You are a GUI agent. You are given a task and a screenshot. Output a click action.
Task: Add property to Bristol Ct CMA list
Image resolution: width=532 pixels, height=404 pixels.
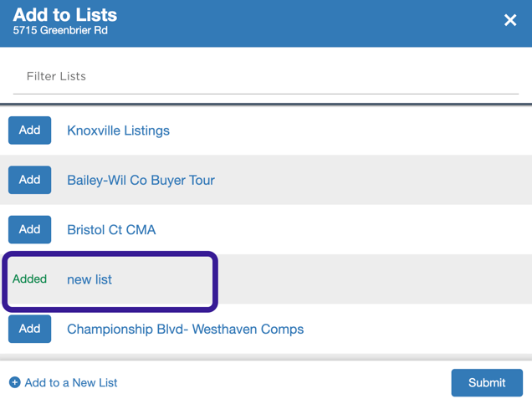click(x=30, y=230)
